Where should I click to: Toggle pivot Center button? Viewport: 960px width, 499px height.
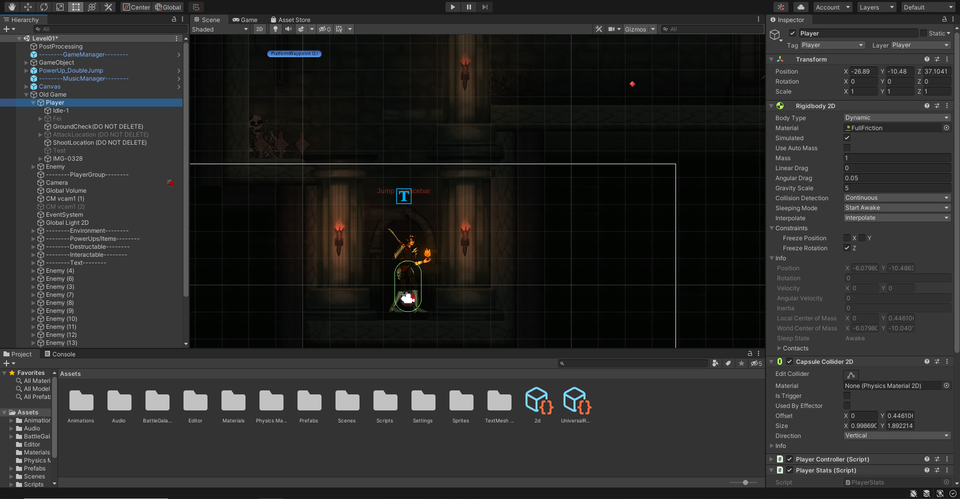point(136,7)
